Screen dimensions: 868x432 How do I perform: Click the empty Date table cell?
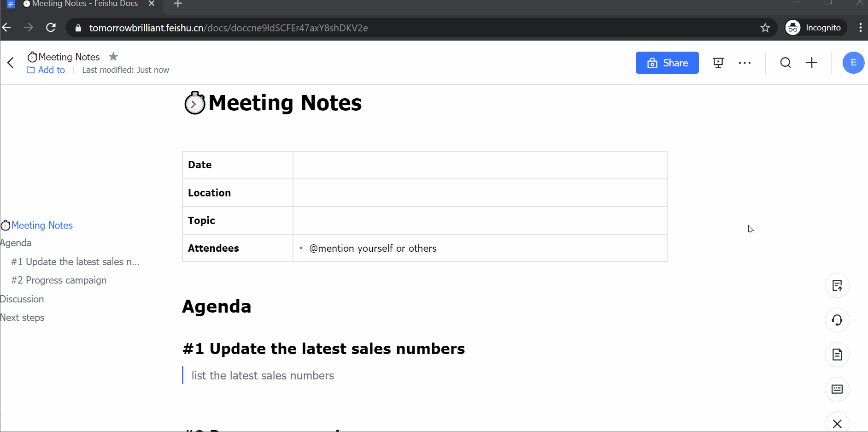coord(480,165)
